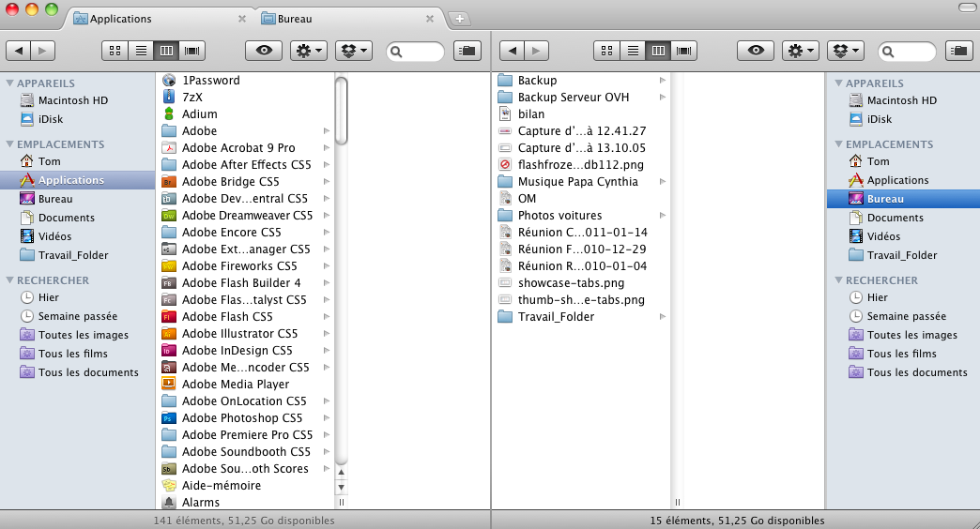Select column view in left pane toolbar
Screen dimensions: 980x529
coord(166,51)
